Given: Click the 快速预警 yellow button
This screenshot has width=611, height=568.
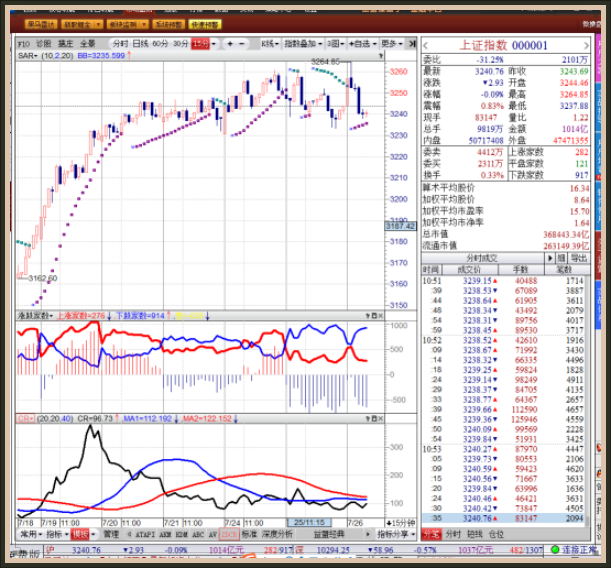Looking at the screenshot, I should pyautogui.click(x=205, y=25).
